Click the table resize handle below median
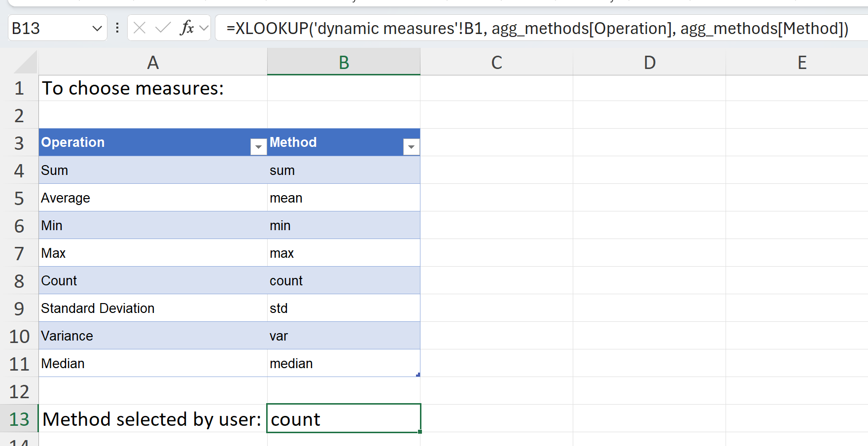 coord(418,375)
